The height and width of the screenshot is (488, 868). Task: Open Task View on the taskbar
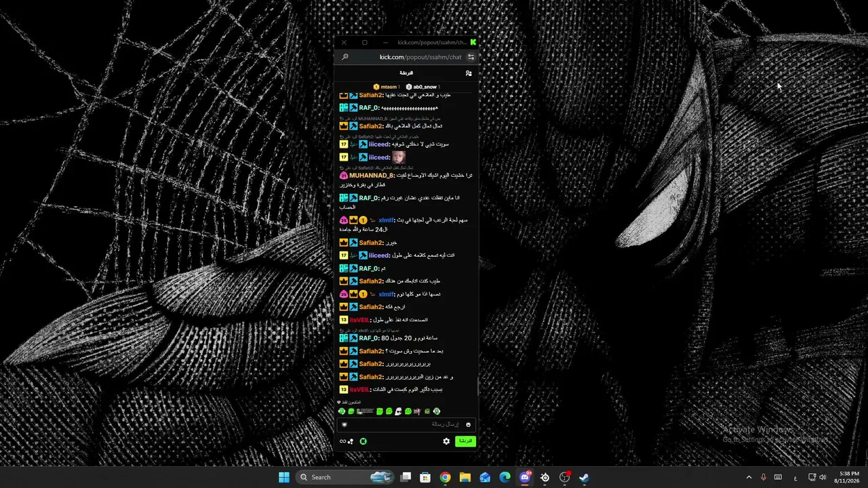(406, 477)
